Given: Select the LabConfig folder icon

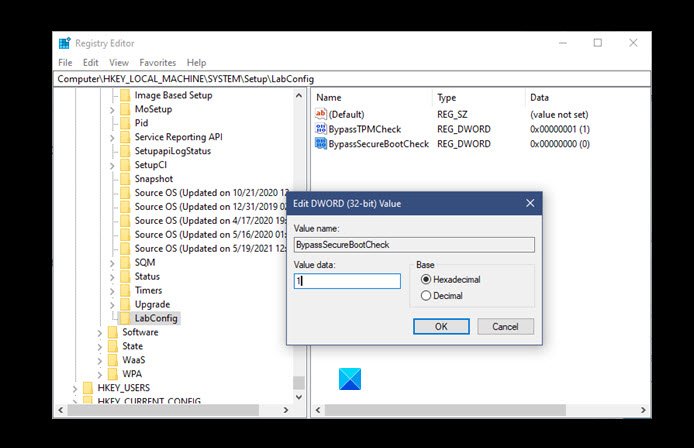Looking at the screenshot, I should [126, 318].
